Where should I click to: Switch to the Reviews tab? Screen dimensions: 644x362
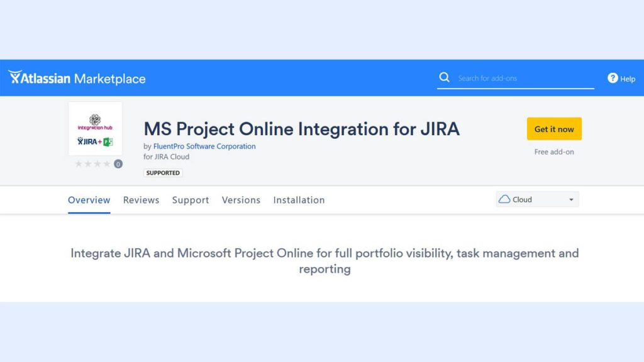tap(141, 200)
